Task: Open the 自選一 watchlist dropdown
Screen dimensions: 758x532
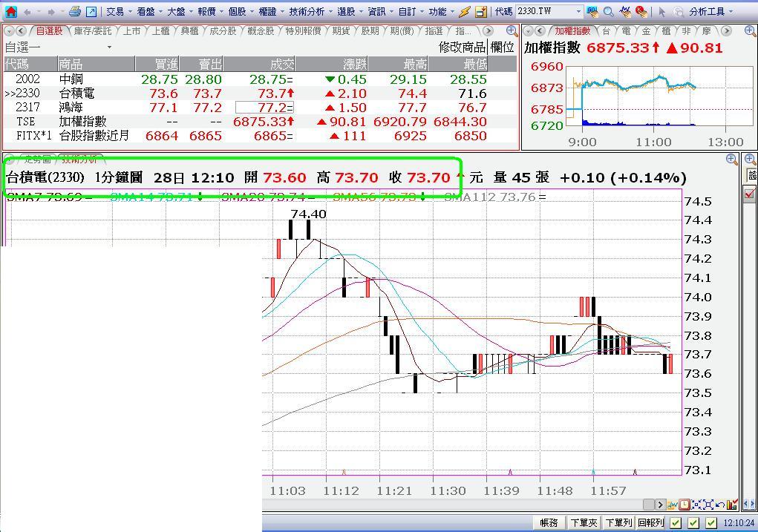Action: (109, 47)
